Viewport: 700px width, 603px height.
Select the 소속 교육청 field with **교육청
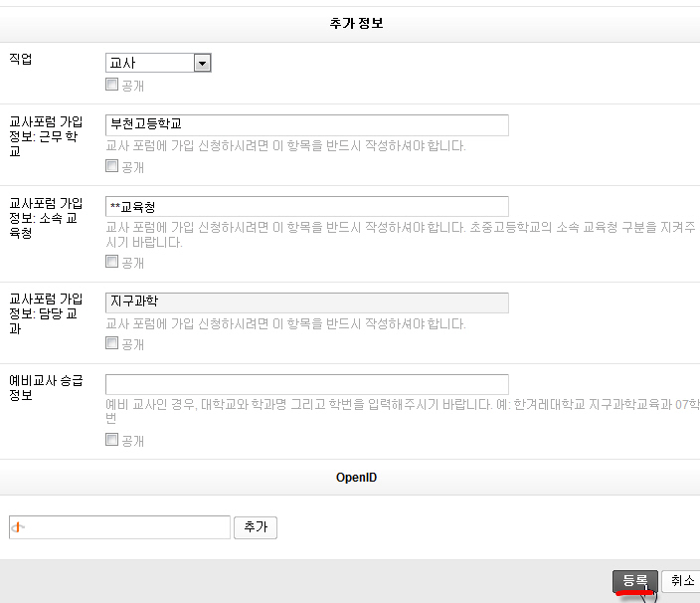306,206
